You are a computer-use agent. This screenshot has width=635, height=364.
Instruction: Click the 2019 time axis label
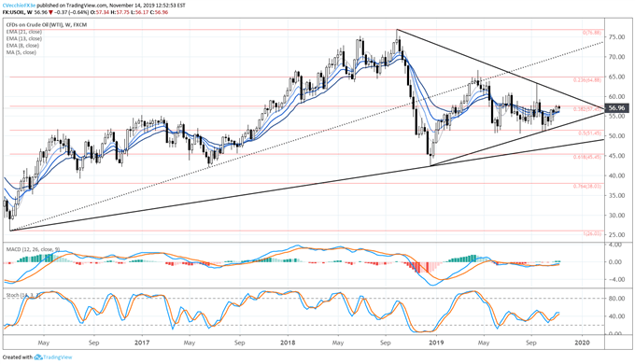tap(436, 343)
